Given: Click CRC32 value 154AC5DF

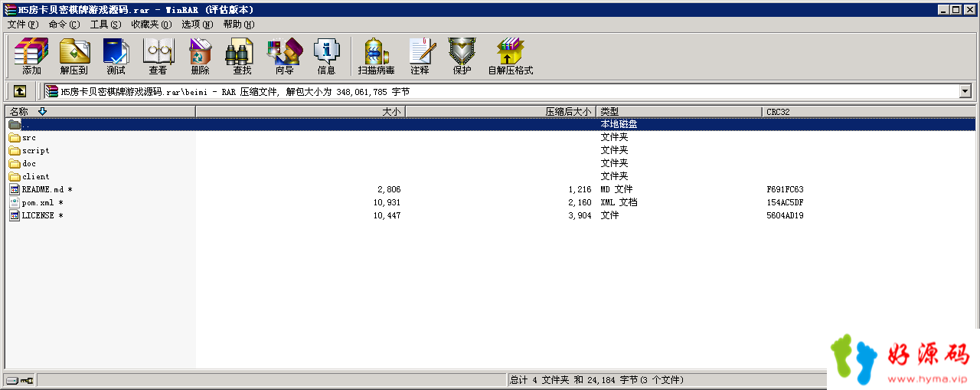Looking at the screenshot, I should 785,202.
